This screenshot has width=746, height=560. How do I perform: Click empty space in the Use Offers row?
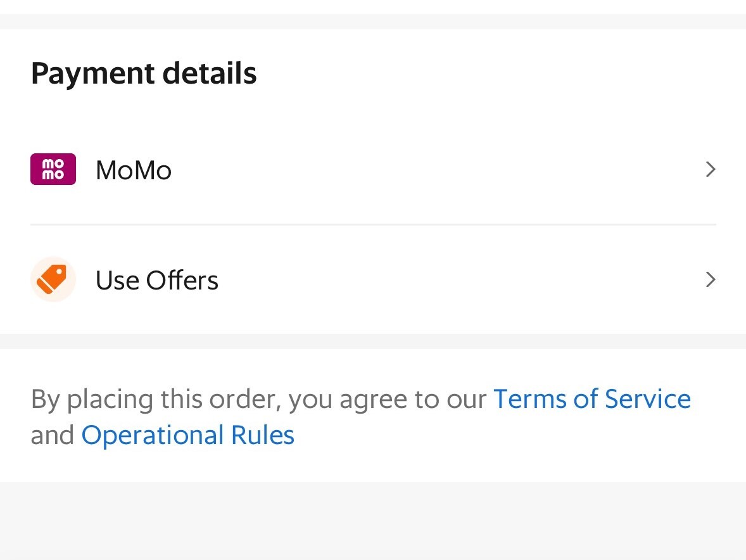click(x=443, y=280)
